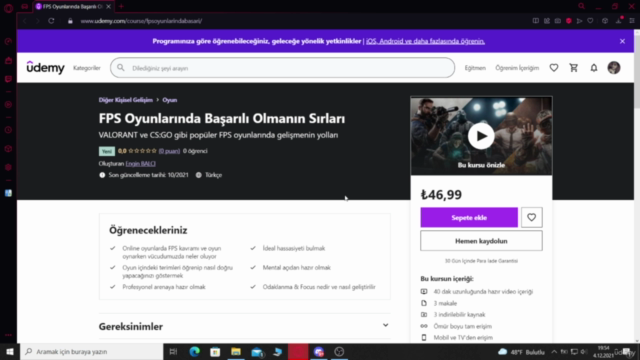640x360 pixels.
Task: Play the course preview video
Action: 481,136
